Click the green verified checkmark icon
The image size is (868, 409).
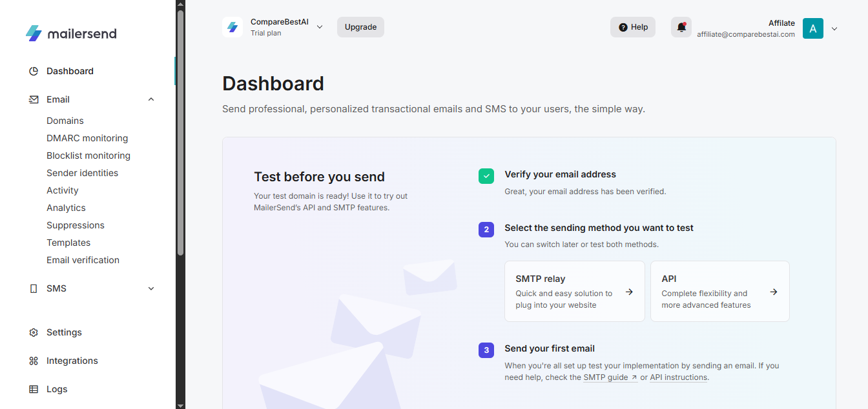point(486,175)
